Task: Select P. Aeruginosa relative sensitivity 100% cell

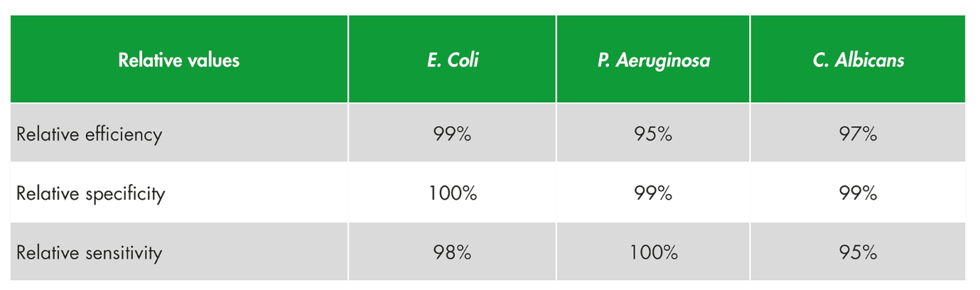Action: (x=653, y=253)
